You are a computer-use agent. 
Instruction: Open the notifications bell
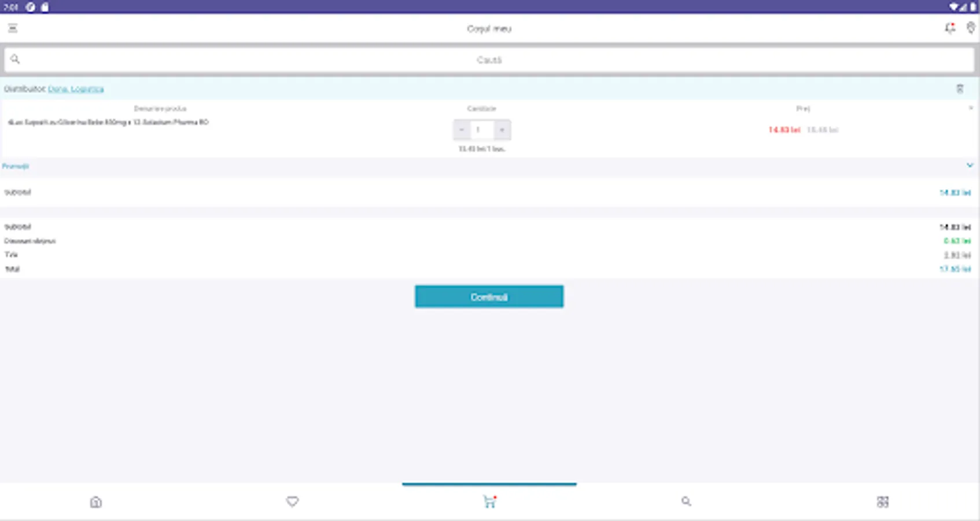pos(949,28)
